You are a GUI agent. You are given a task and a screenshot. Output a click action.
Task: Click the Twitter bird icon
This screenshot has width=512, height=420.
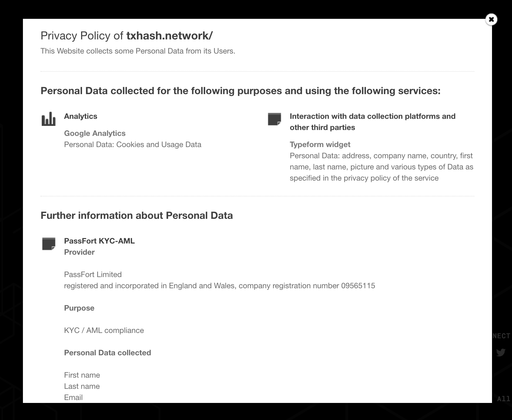(501, 352)
